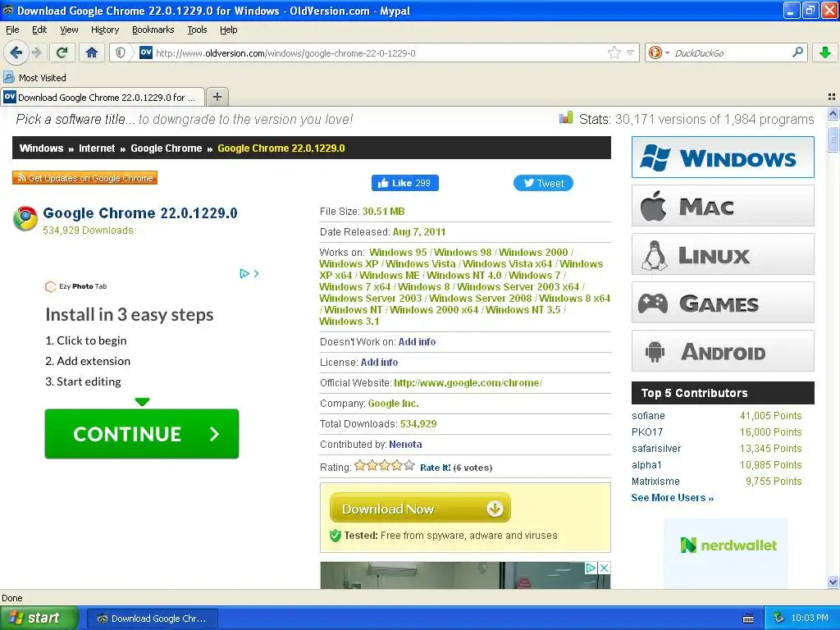Screen dimensions: 840x630
Task: Open the View menu
Action: (x=69, y=30)
